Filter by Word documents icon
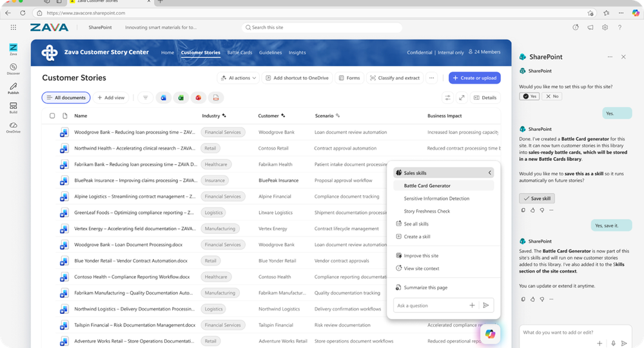 coord(164,98)
